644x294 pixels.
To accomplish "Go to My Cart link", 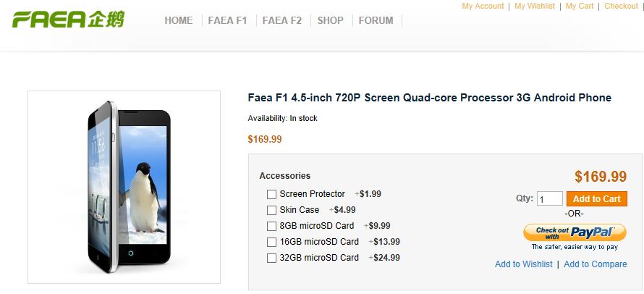I will (x=580, y=6).
